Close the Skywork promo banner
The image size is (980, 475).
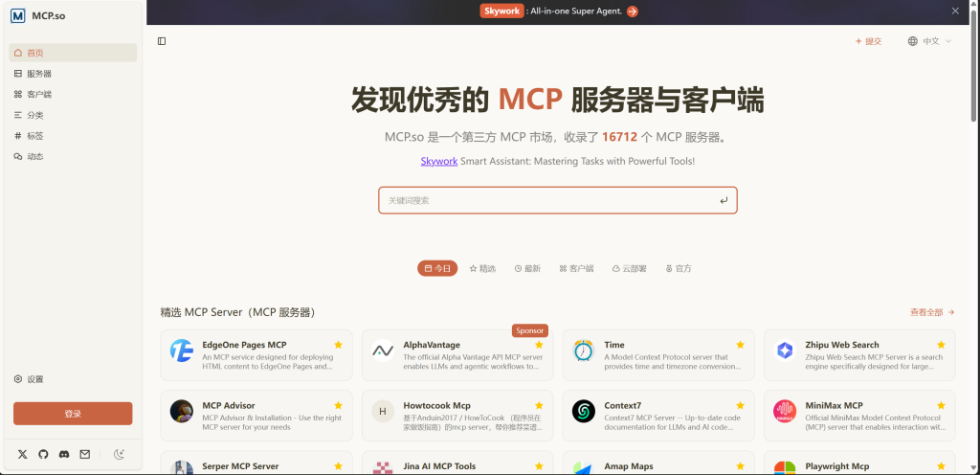click(x=955, y=11)
